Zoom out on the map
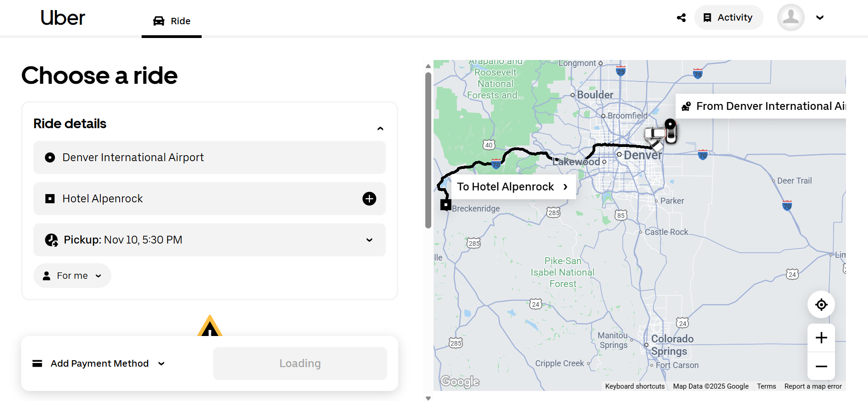 tap(821, 366)
